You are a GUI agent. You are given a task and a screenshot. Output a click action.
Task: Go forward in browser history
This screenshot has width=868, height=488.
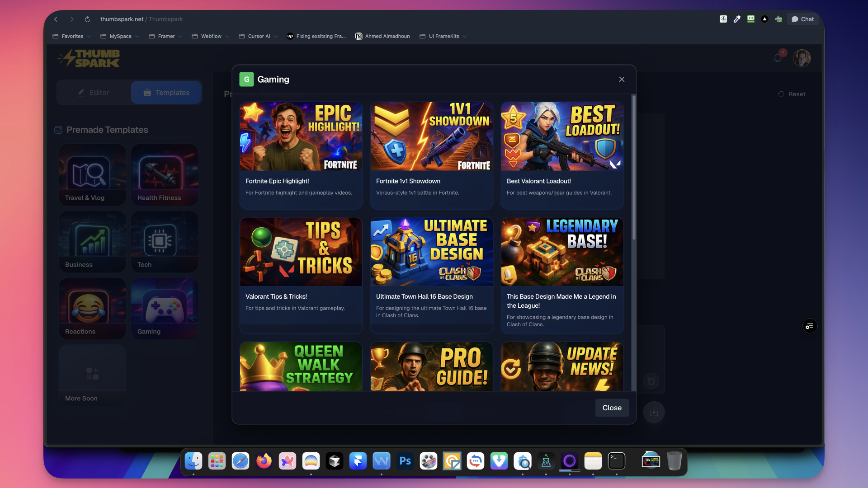coord(71,19)
